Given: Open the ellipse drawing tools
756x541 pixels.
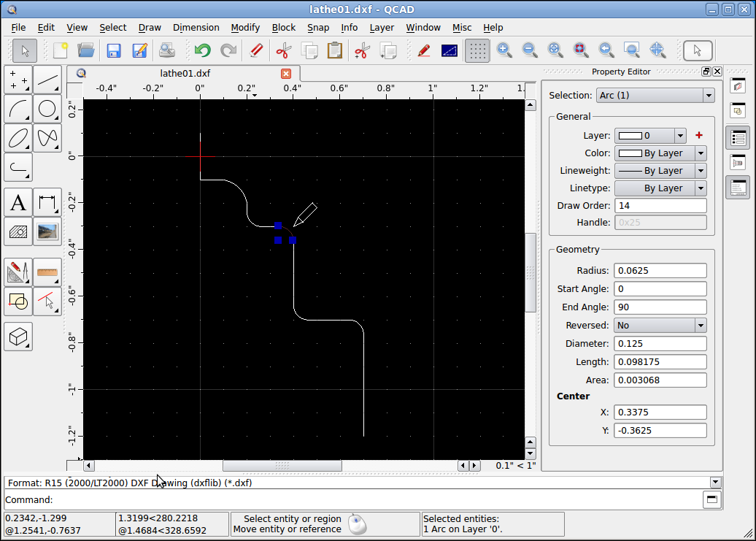Looking at the screenshot, I should click(18, 138).
